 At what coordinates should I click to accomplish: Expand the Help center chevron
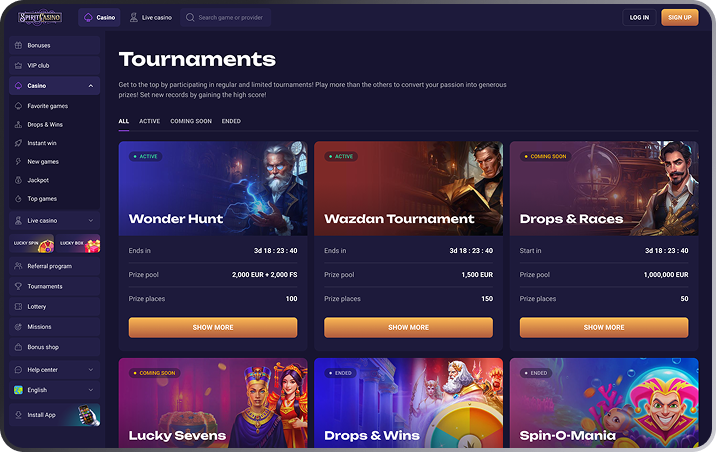[x=91, y=370]
